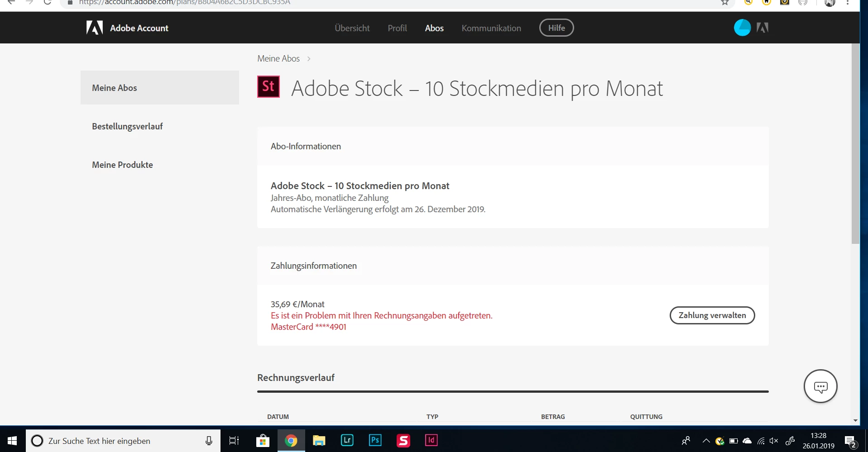Go back to the previous page
Viewport: 868px width, 452px height.
tap(11, 2)
